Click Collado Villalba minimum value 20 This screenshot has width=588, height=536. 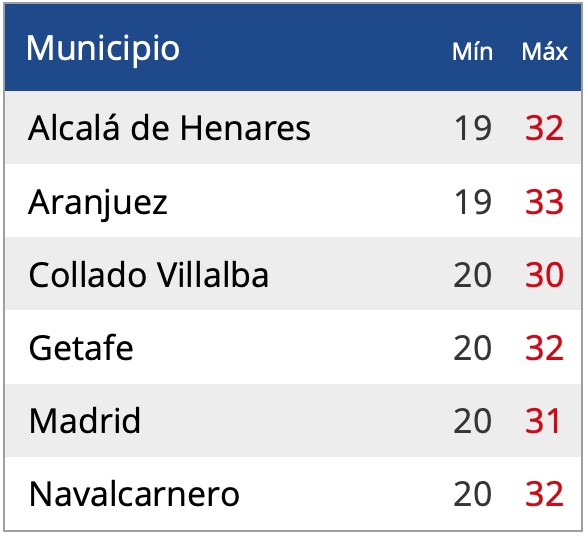tap(472, 275)
